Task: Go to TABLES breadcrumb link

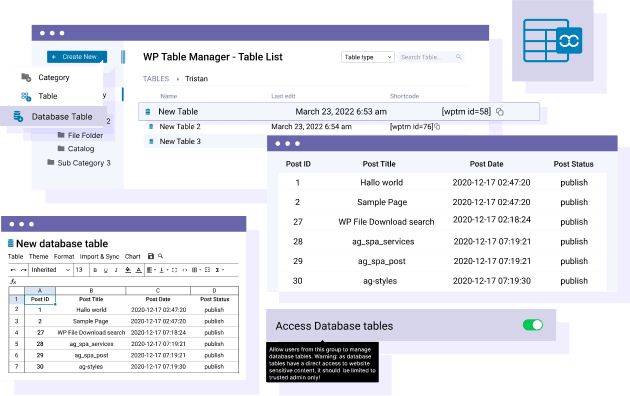Action: coord(156,79)
